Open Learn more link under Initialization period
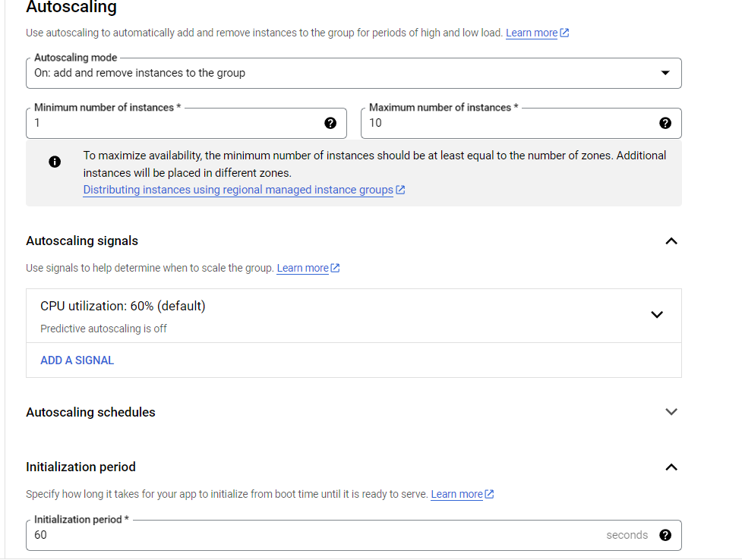This screenshot has height=560, width=742. [456, 494]
